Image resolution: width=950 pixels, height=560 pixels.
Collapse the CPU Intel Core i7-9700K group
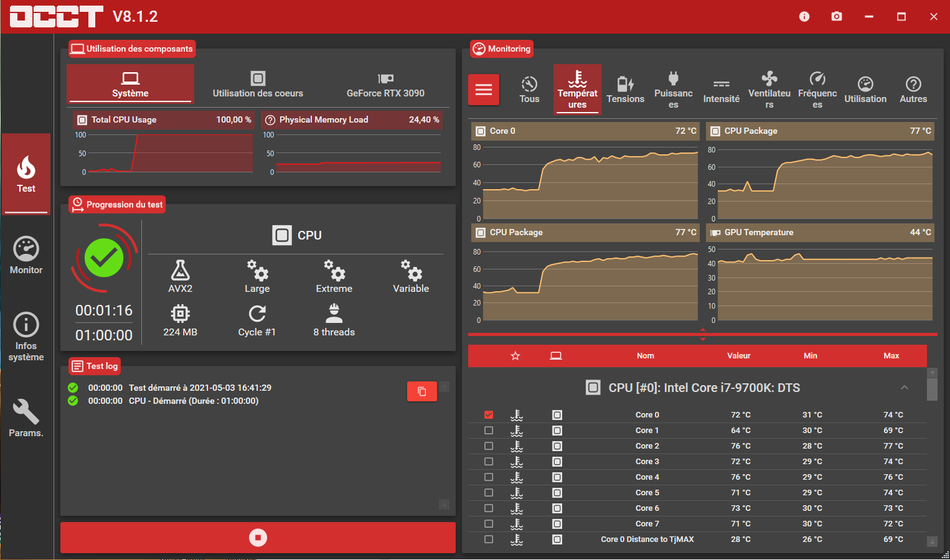pos(904,388)
